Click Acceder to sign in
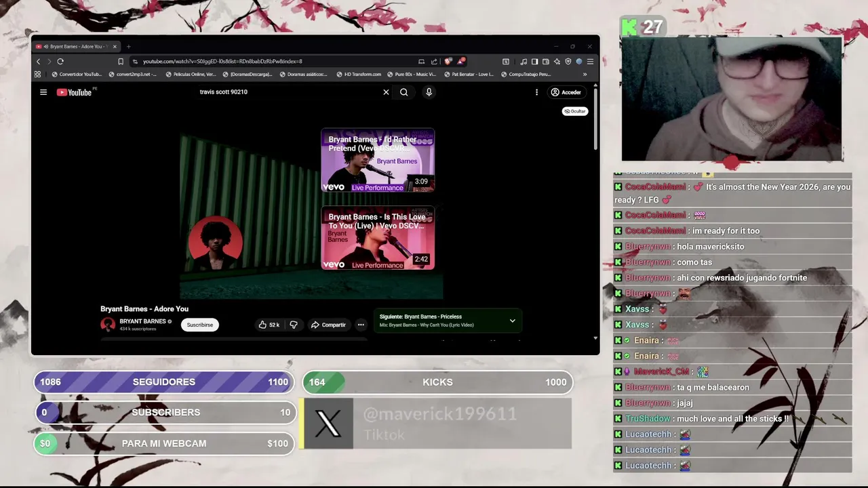 pos(566,92)
